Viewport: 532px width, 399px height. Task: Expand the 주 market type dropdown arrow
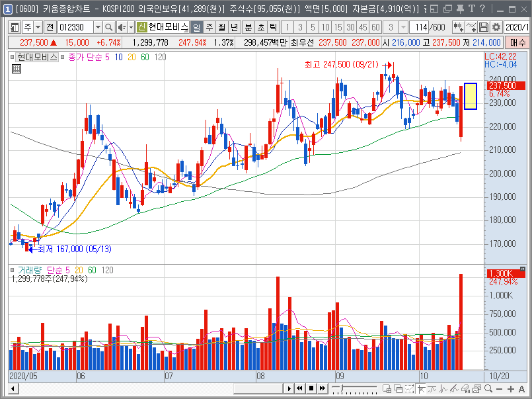38,27
